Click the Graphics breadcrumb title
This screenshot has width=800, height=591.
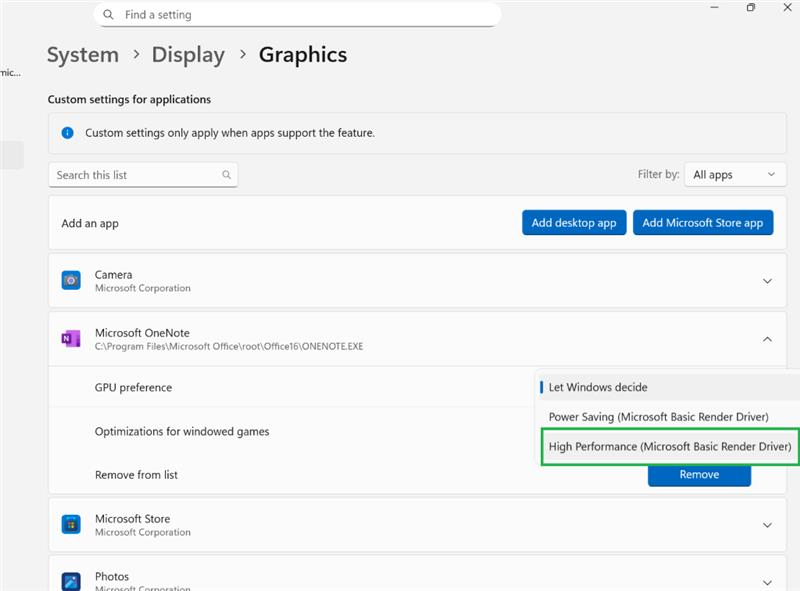303,55
